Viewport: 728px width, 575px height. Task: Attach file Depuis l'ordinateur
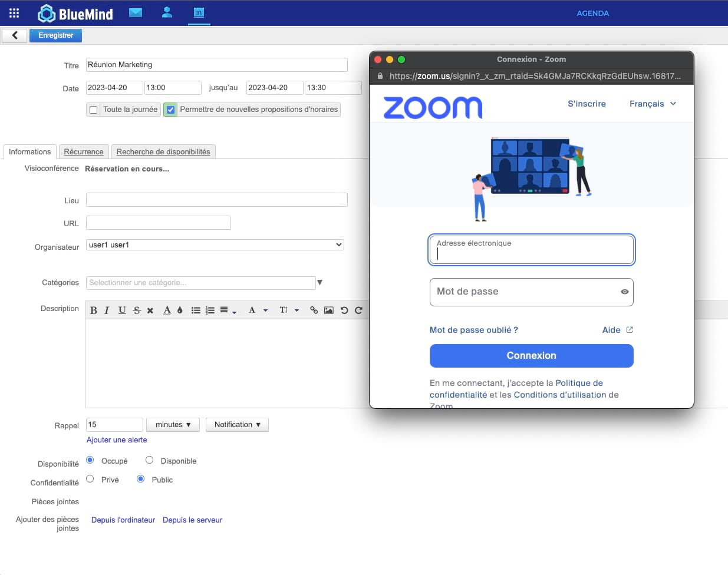(123, 520)
